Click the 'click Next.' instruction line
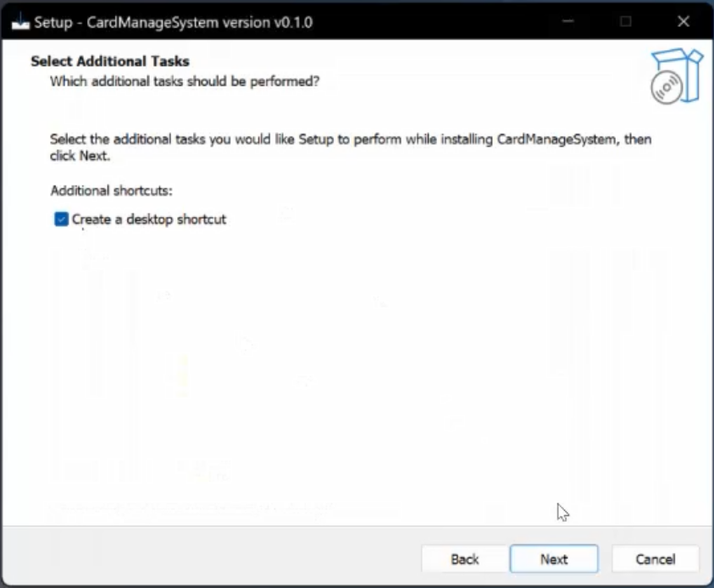 [80, 156]
